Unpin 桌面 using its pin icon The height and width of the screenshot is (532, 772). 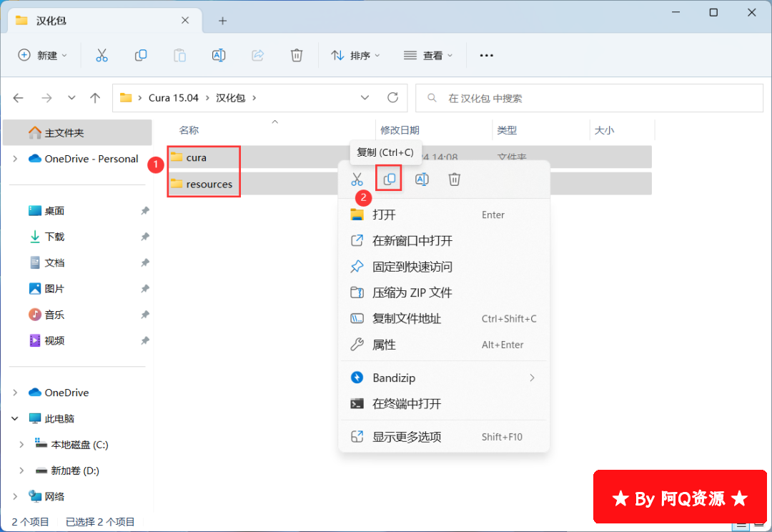point(144,211)
